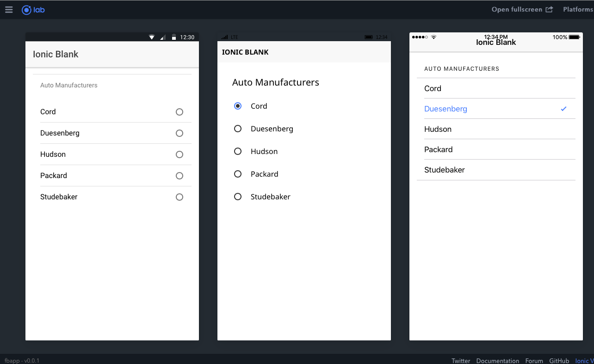Open the GitHub footer link
Screen dimensions: 594x364
559,361
